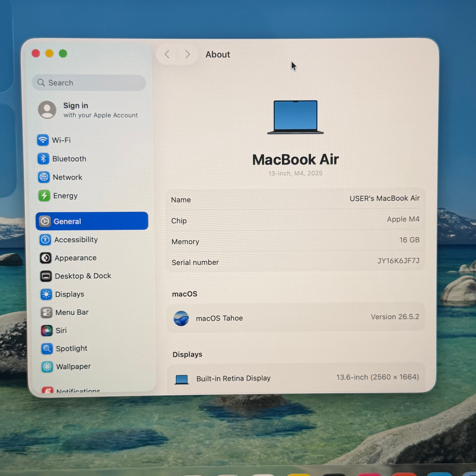Open the Wi-Fi settings icon

(43, 140)
